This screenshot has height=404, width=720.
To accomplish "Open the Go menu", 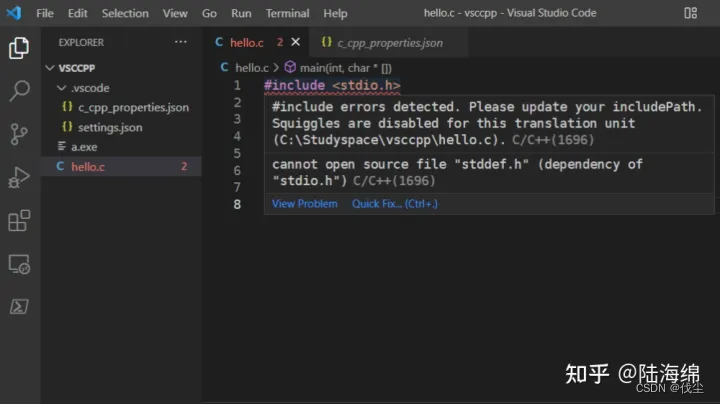I will point(209,13).
